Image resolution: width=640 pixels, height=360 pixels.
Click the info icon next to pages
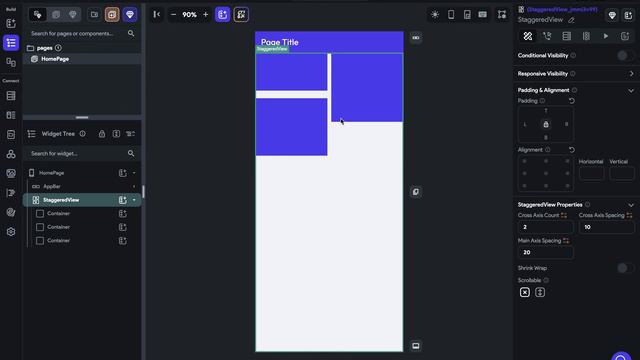click(58, 48)
